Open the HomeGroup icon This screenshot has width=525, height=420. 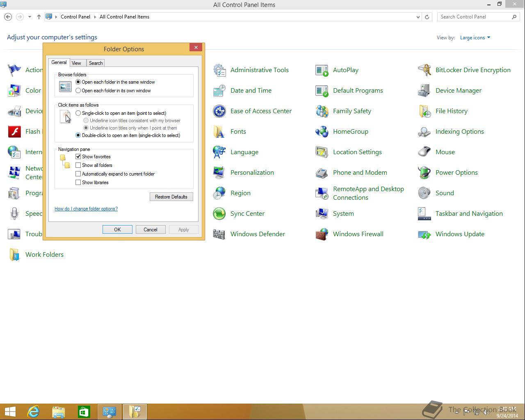[322, 132]
